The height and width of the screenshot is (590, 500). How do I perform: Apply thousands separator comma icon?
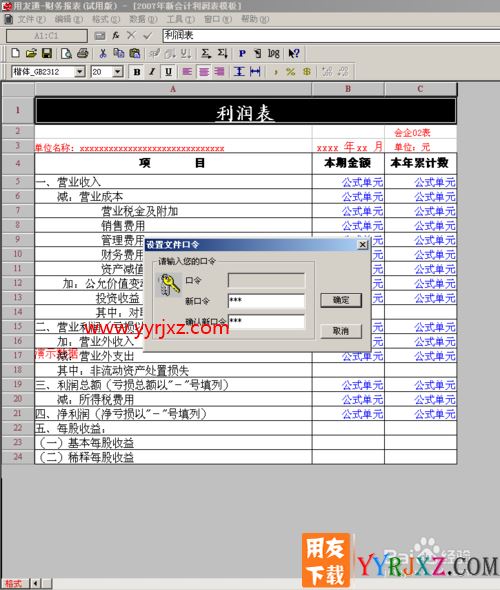point(276,71)
